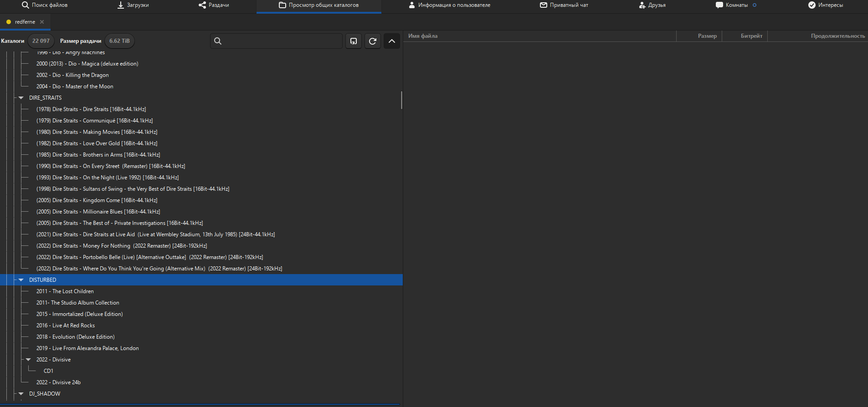Select the 2022 - Divisive folder
The image size is (868, 407).
(x=54, y=360)
